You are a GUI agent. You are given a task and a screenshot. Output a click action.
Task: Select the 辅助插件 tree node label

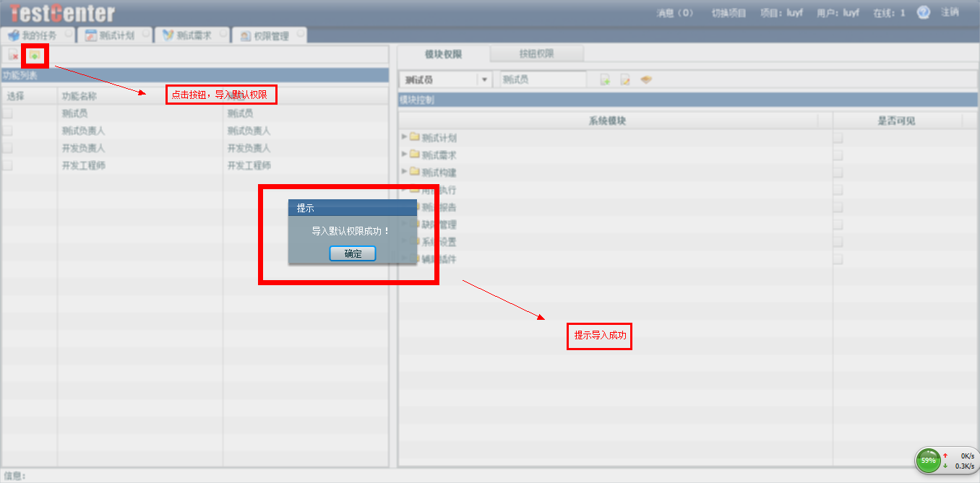point(439,259)
